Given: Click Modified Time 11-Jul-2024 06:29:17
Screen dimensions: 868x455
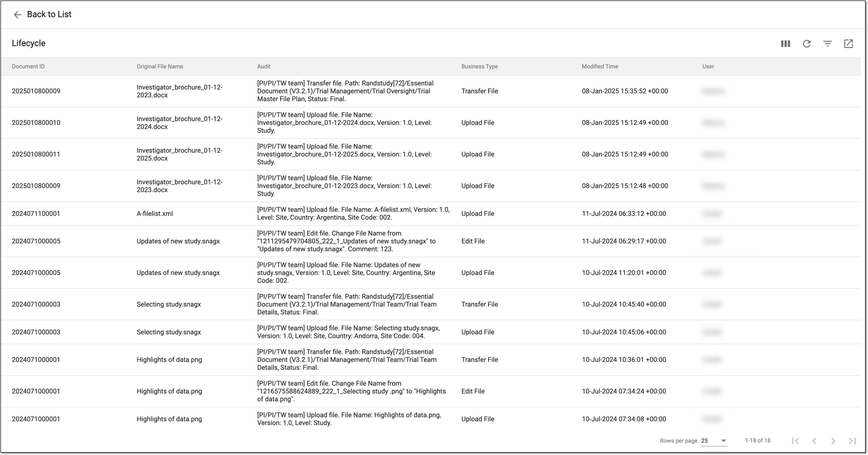Looking at the screenshot, I should [x=624, y=241].
